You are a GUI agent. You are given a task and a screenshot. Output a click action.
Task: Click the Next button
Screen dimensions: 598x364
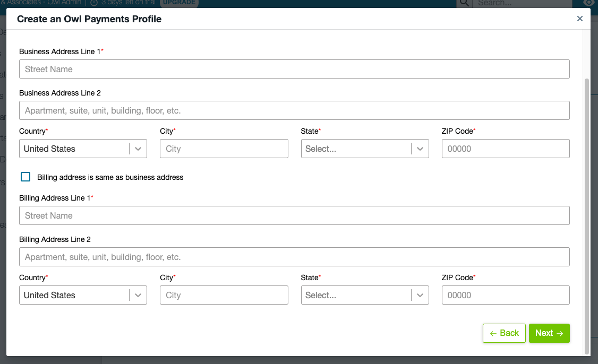click(549, 333)
